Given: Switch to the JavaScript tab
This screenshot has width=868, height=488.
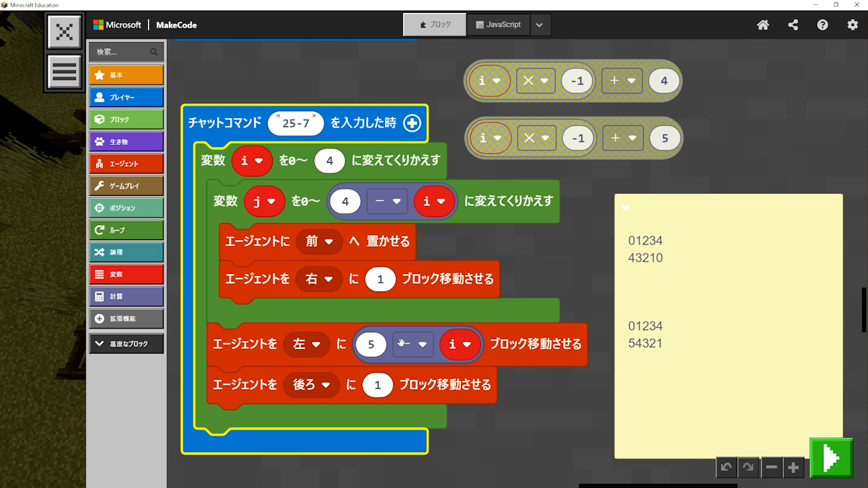Looking at the screenshot, I should (498, 24).
